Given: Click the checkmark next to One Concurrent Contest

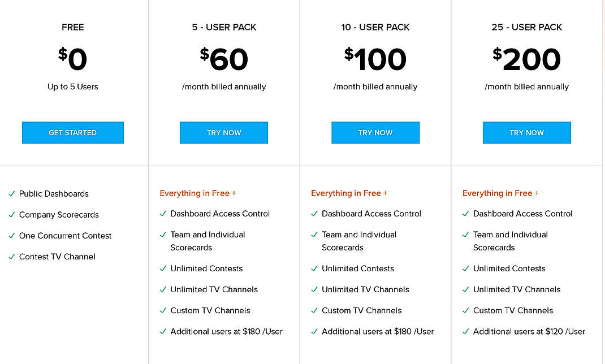Looking at the screenshot, I should tap(11, 236).
